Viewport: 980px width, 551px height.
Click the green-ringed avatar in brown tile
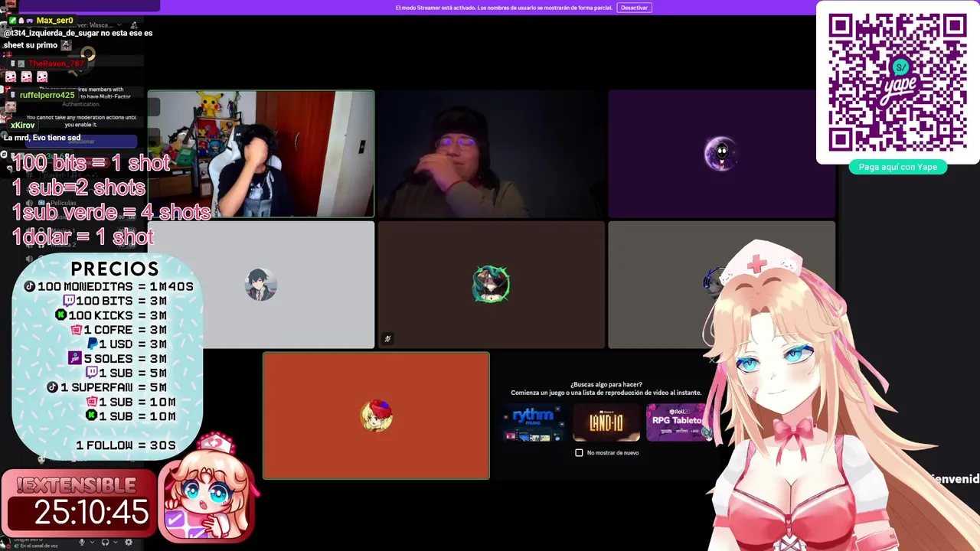[x=491, y=285]
